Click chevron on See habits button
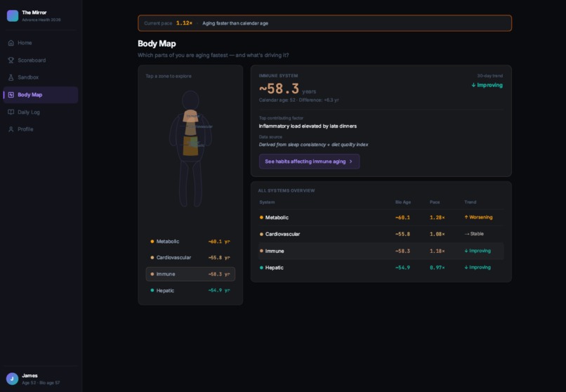The width and height of the screenshot is (566, 392). click(350, 162)
